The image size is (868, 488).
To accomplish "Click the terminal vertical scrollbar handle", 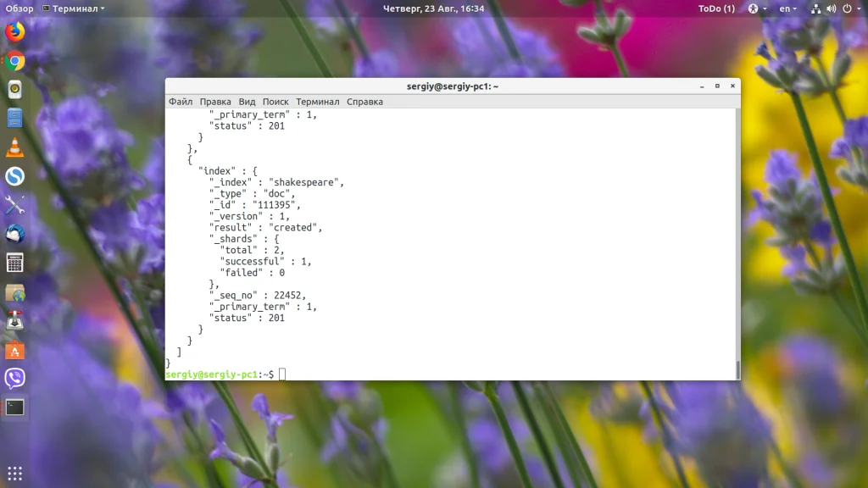I will (737, 369).
